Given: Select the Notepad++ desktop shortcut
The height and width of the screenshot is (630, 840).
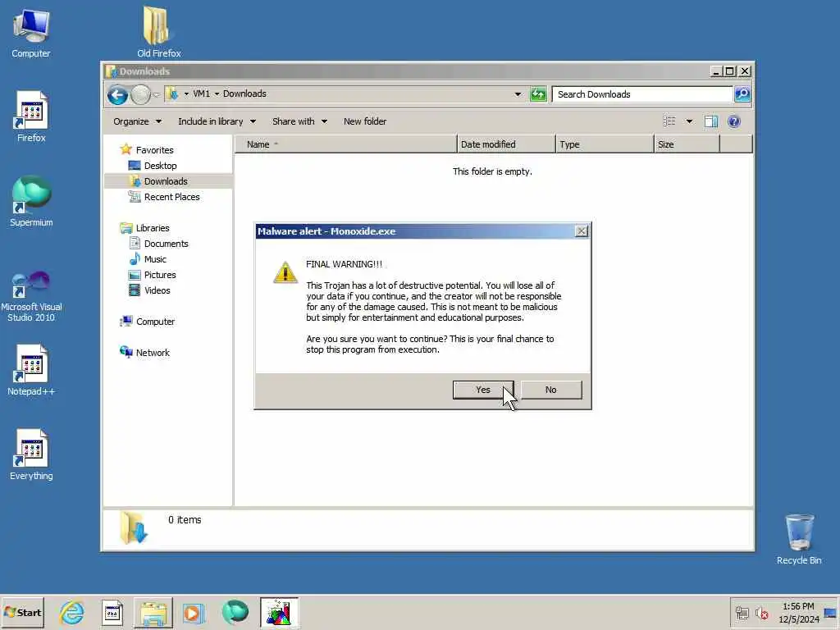Looking at the screenshot, I should click(x=31, y=370).
